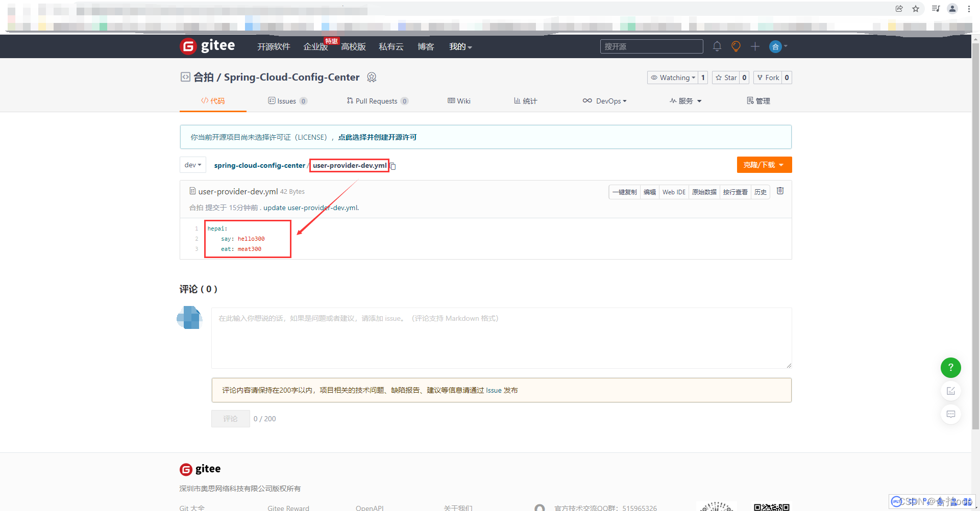Screen dimensions: 980x511
Task: Click footer OpenAPI link
Action: click(370, 508)
